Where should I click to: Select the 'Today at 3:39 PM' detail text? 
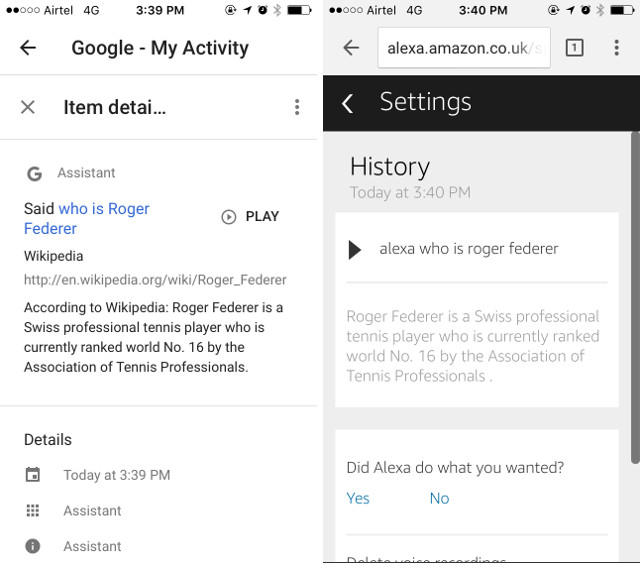click(x=117, y=475)
